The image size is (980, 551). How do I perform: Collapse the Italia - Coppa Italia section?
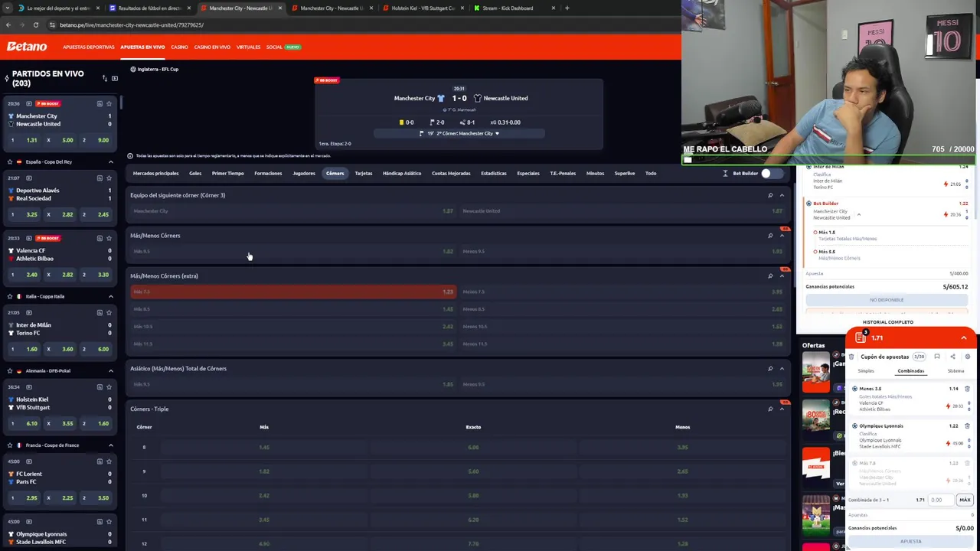[110, 296]
